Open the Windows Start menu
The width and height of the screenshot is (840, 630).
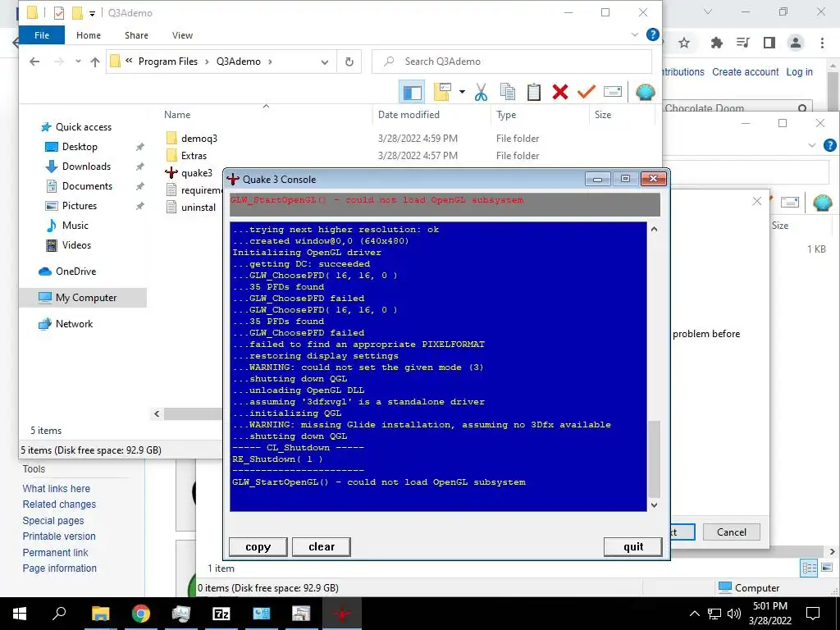pyautogui.click(x=20, y=614)
